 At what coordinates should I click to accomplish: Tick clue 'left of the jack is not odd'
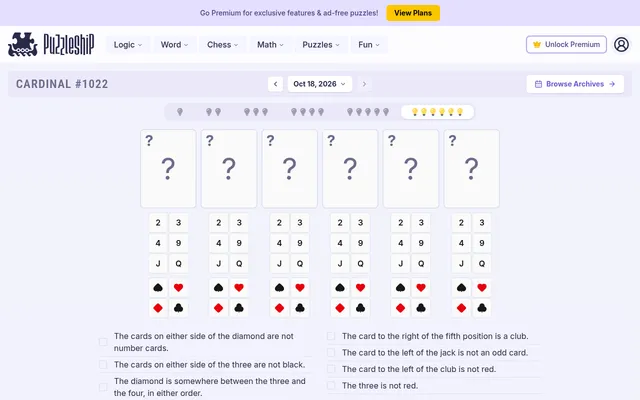331,352
